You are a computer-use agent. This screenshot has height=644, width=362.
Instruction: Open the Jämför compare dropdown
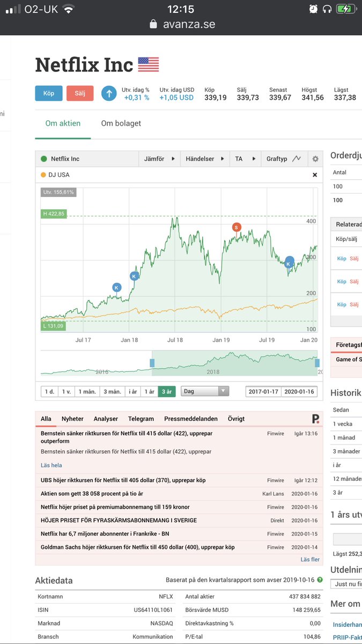(x=159, y=159)
